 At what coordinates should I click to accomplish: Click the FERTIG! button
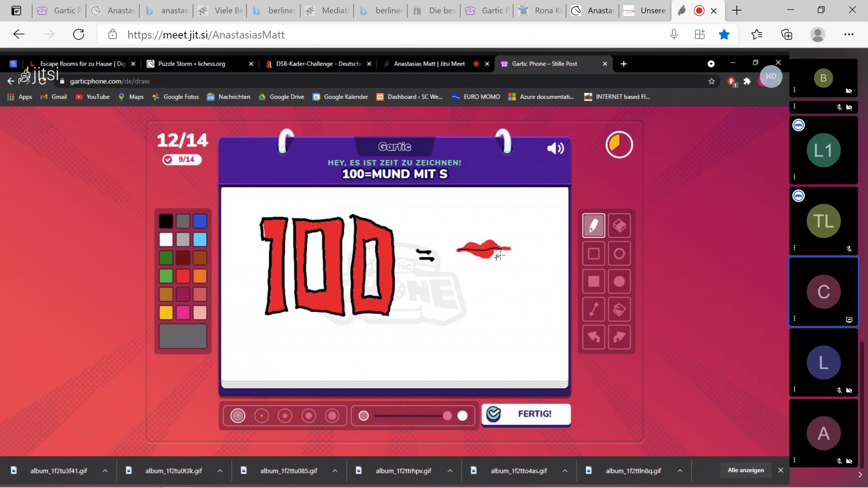(x=526, y=414)
